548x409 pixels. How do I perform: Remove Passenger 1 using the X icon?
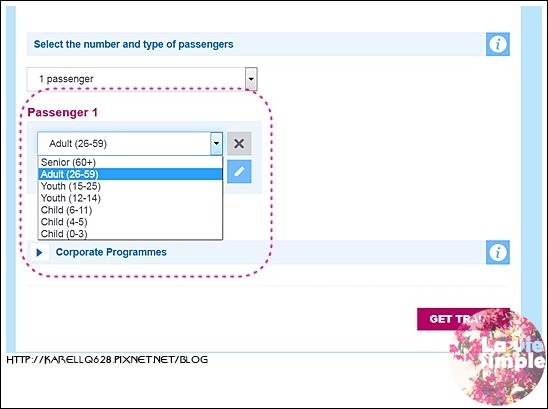pyautogui.click(x=239, y=143)
